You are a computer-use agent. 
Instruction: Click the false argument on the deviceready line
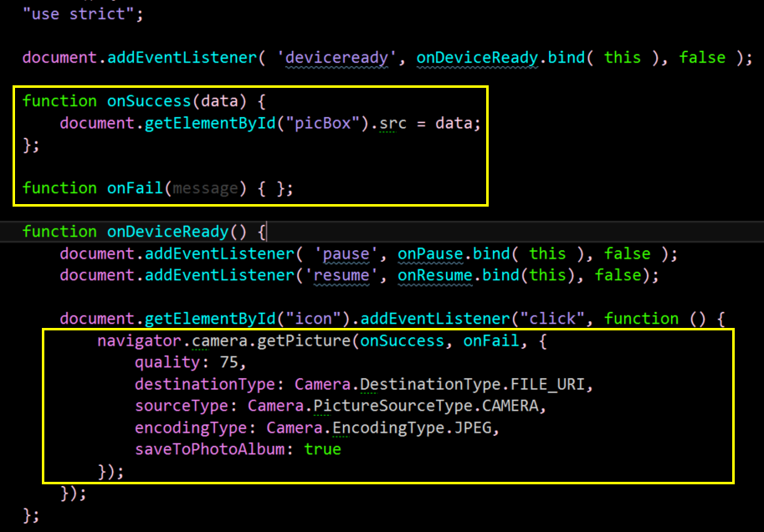tap(703, 58)
